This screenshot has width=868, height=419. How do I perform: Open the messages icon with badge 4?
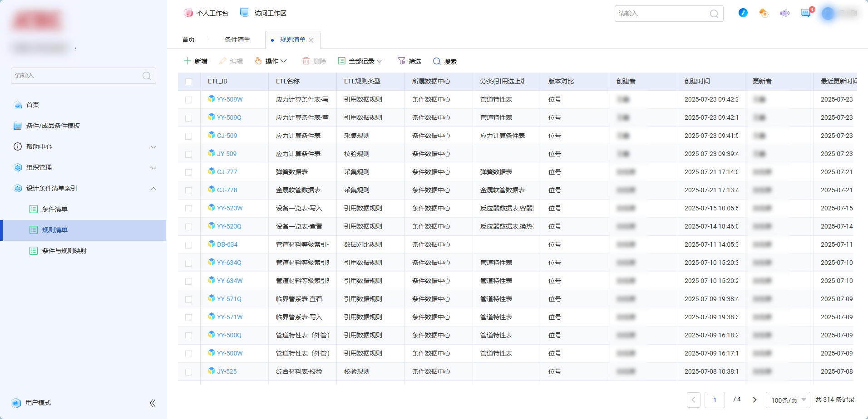807,12
